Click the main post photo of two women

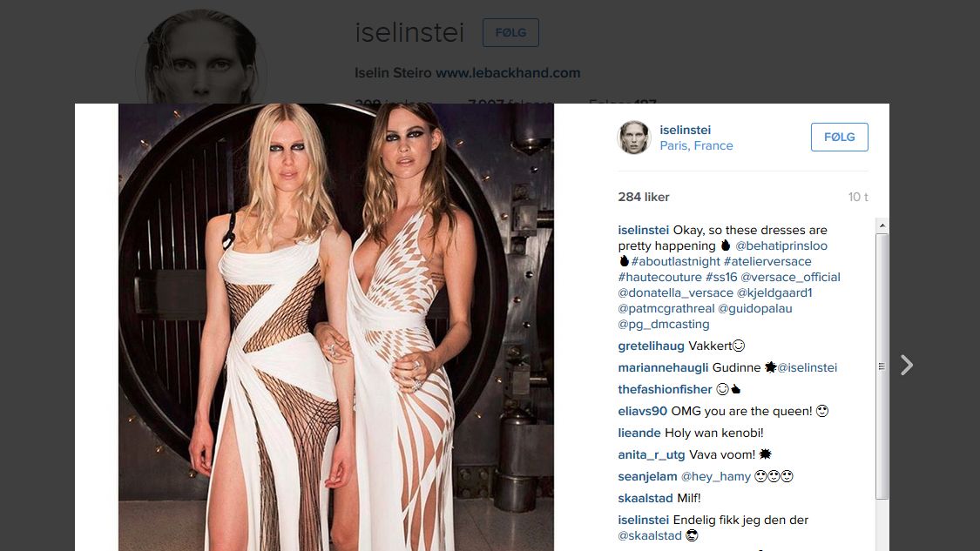336,327
